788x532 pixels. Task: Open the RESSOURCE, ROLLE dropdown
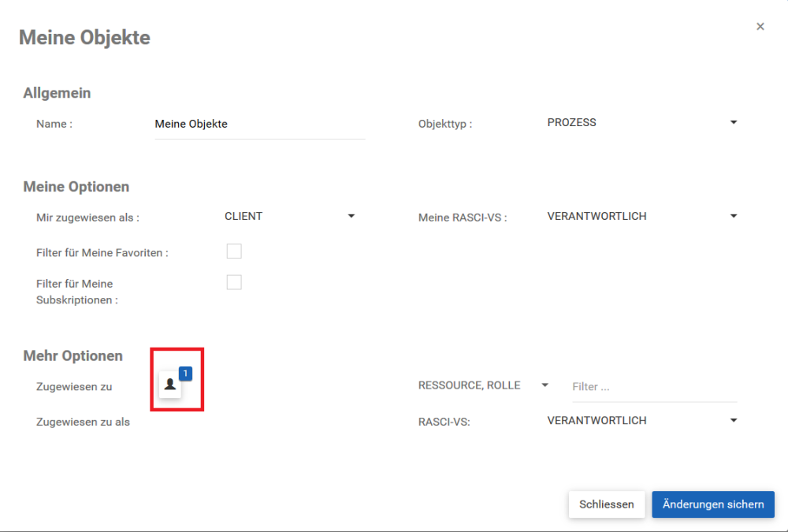(483, 385)
